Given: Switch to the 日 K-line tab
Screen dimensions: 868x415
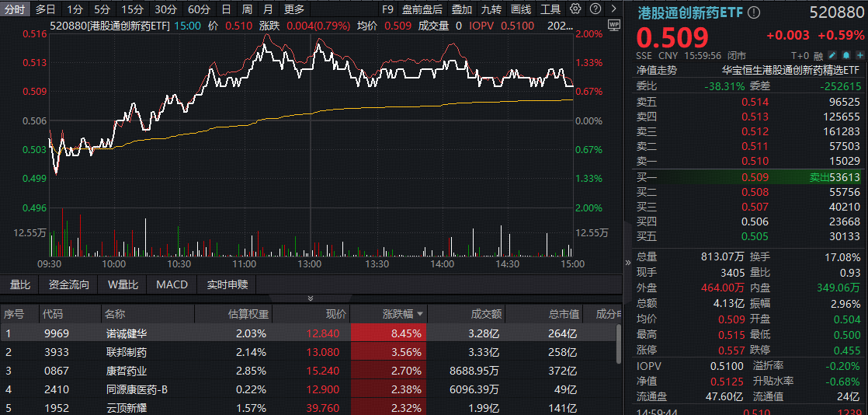Looking at the screenshot, I should (x=226, y=9).
